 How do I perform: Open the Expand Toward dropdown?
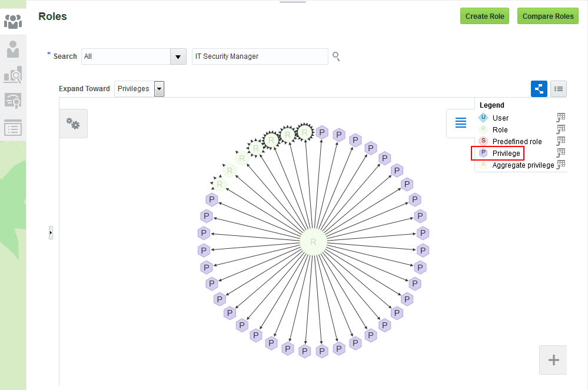click(x=159, y=89)
